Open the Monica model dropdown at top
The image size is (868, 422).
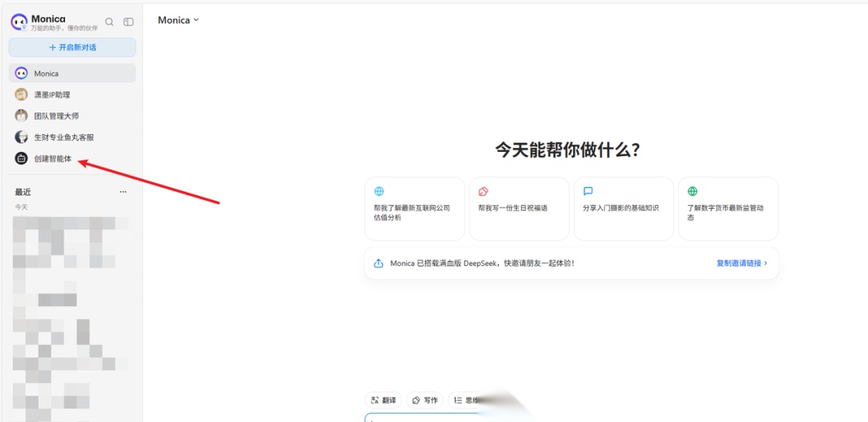178,20
